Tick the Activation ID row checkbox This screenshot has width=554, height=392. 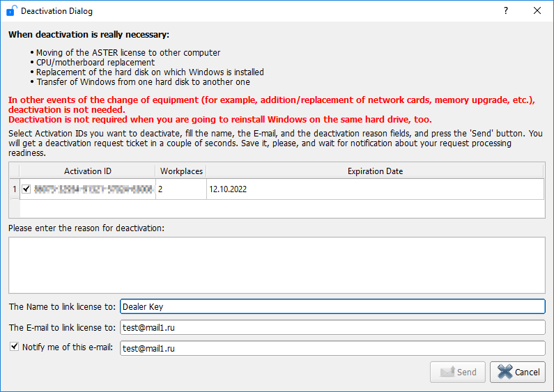26,189
